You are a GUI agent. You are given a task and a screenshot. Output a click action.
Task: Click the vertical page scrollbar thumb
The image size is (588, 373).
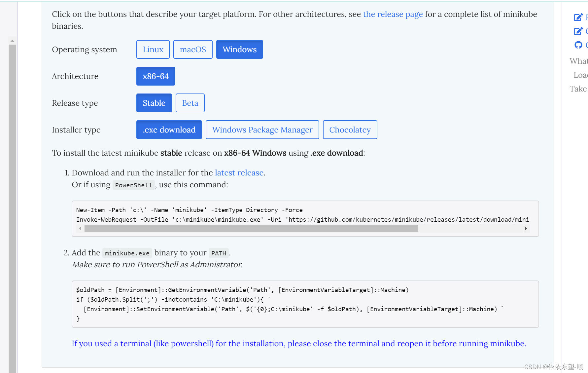[x=12, y=208]
